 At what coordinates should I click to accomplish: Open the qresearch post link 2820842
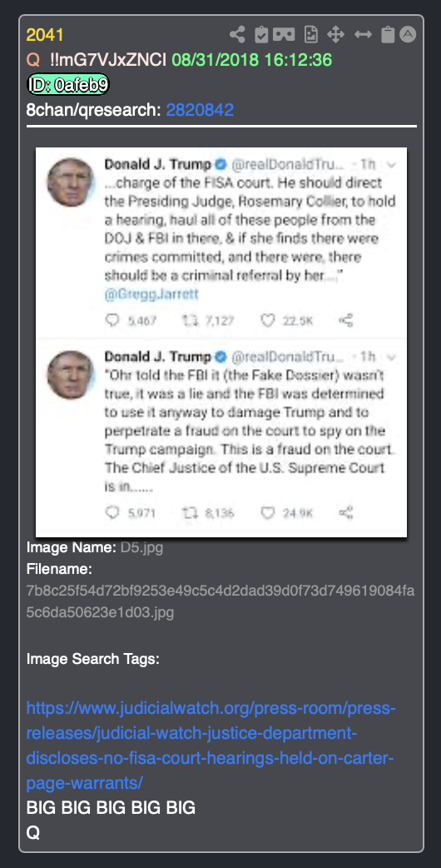point(200,110)
